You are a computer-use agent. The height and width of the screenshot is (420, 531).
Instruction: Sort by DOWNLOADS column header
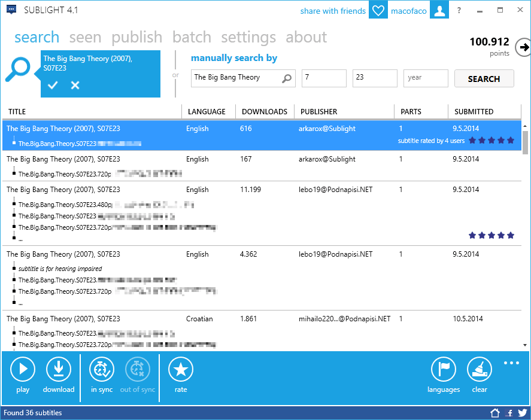pos(265,112)
